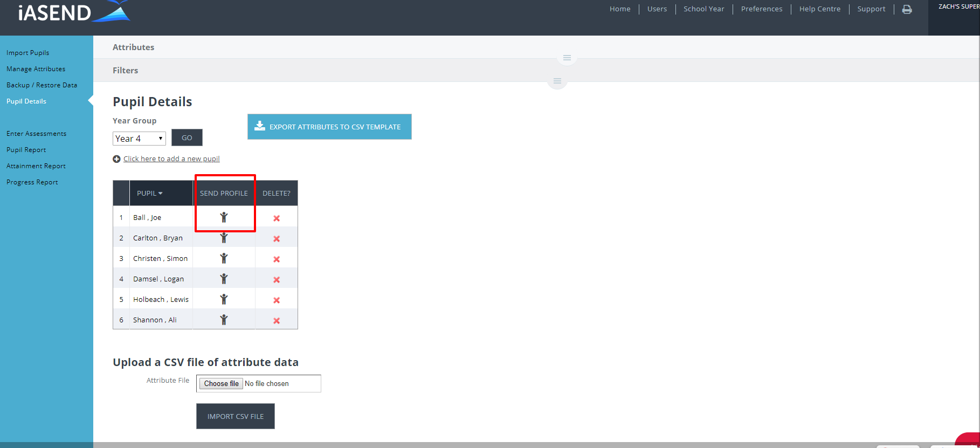
Task: Open send profile for Shannon, Ali
Action: [x=224, y=320]
